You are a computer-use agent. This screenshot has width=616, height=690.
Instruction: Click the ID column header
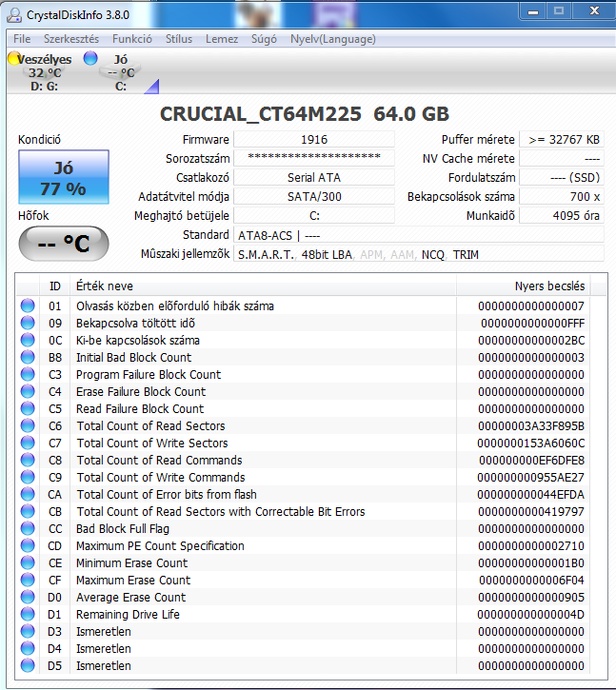(x=55, y=286)
